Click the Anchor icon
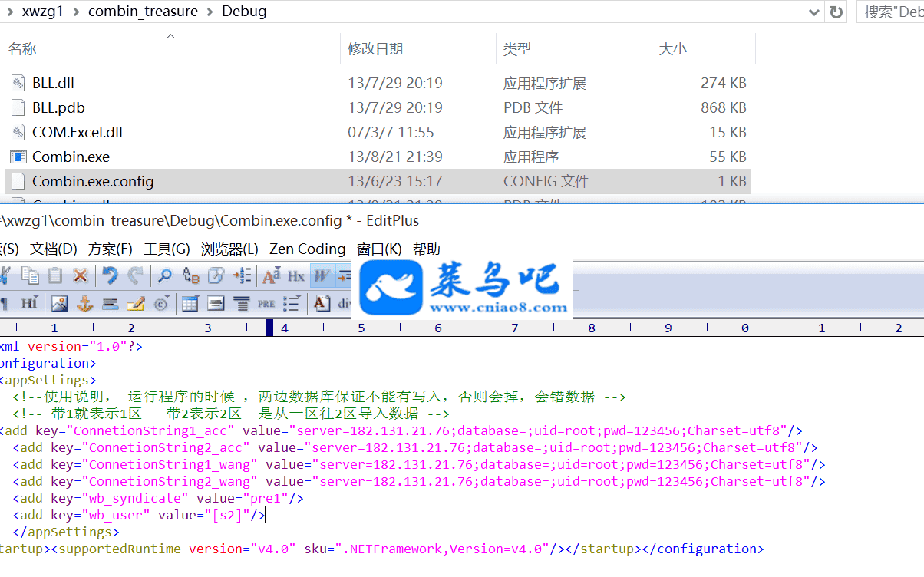This screenshot has height=577, width=924. pos(84,304)
